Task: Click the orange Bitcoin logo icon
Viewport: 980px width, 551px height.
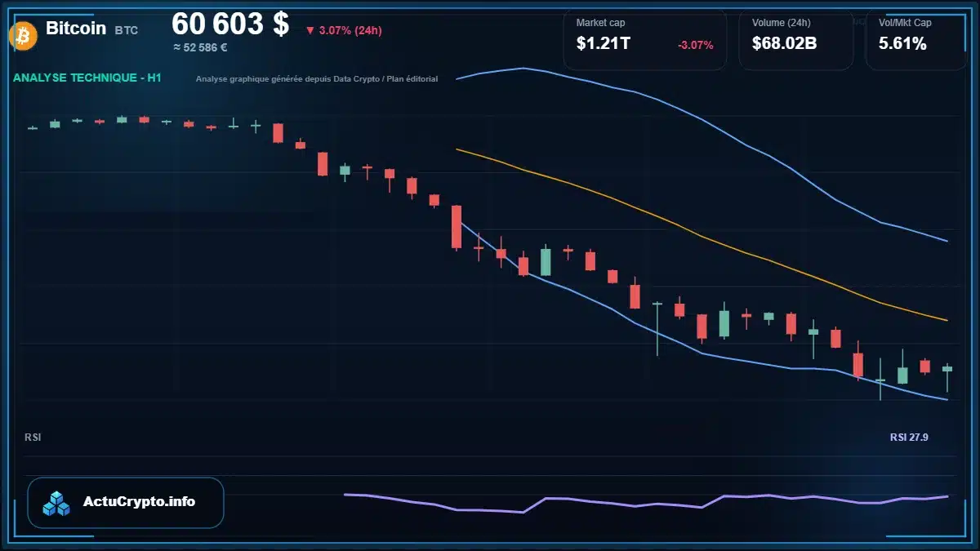Action: tap(21, 35)
